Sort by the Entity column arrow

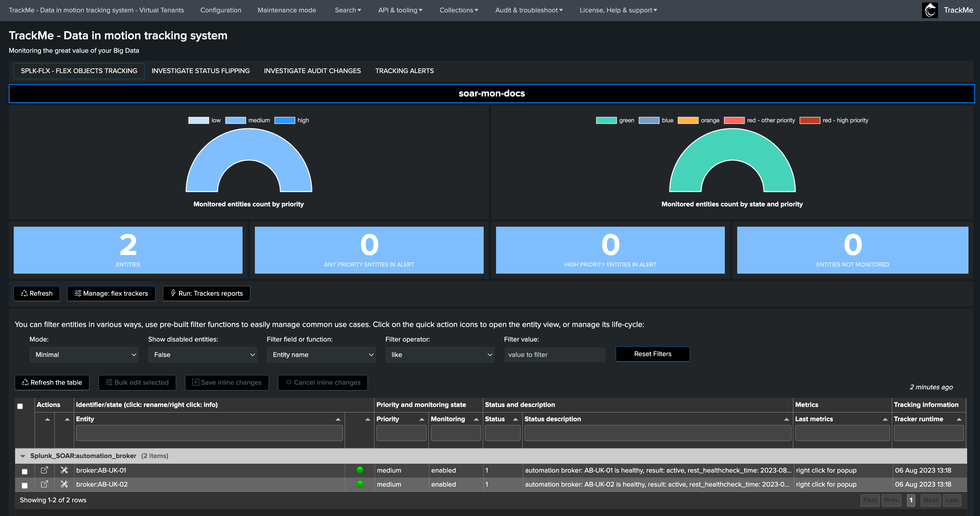(338, 419)
